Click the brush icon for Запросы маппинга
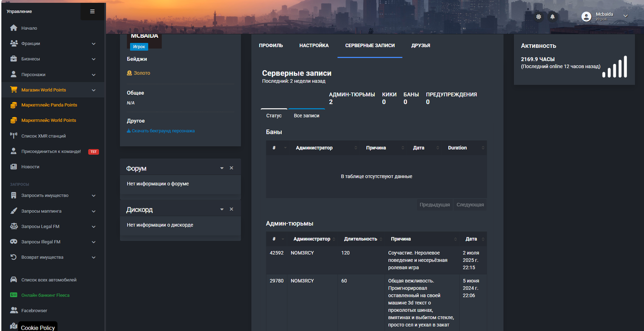The image size is (644, 331). [14, 211]
